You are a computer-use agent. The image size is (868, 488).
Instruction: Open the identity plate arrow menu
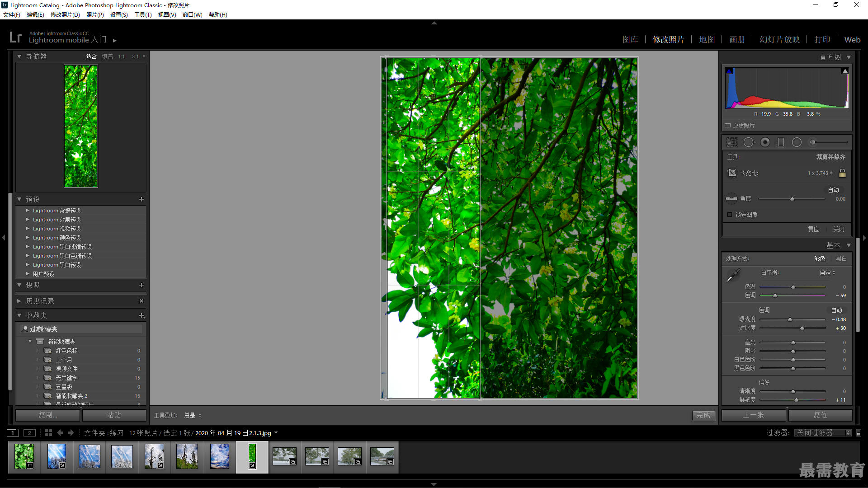tap(115, 41)
